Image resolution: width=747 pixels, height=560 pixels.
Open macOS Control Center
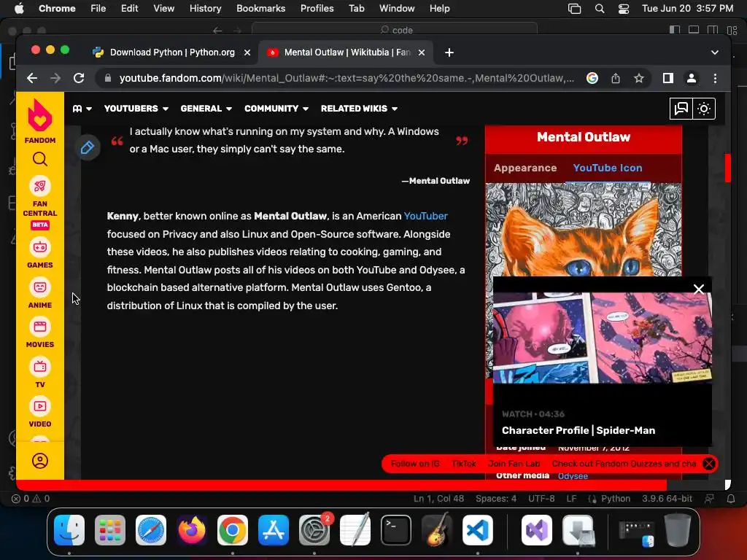coord(623,8)
